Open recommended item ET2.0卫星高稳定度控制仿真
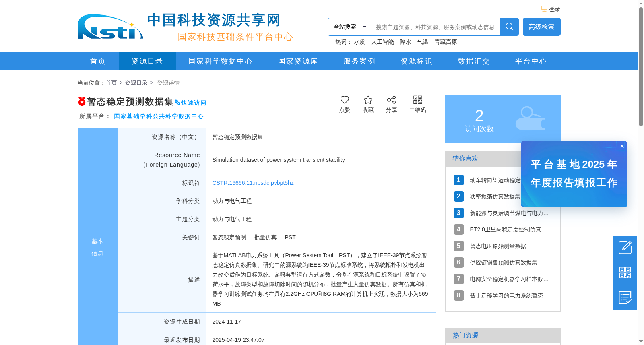 coord(508,229)
